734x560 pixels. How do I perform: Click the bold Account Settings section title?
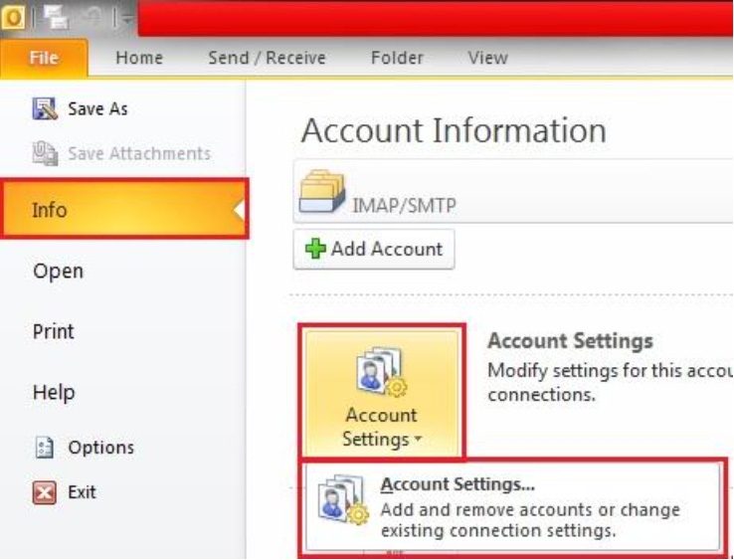[570, 340]
